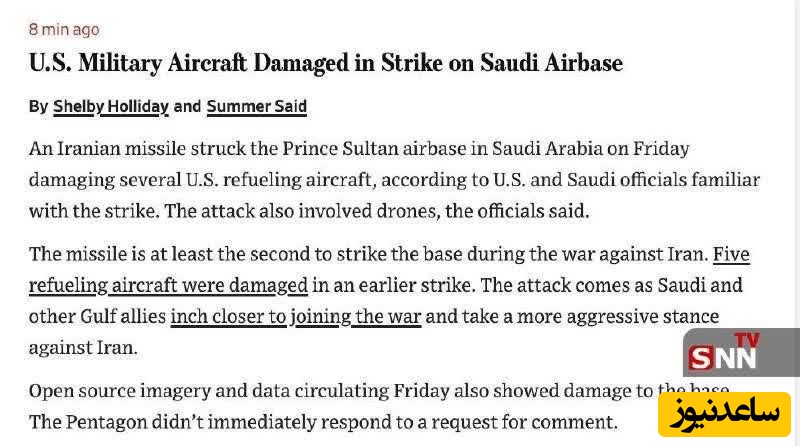Follow the 'Five refueling aircraft were damaged' link
Image resolution: width=800 pixels, height=446 pixels.
(x=168, y=286)
